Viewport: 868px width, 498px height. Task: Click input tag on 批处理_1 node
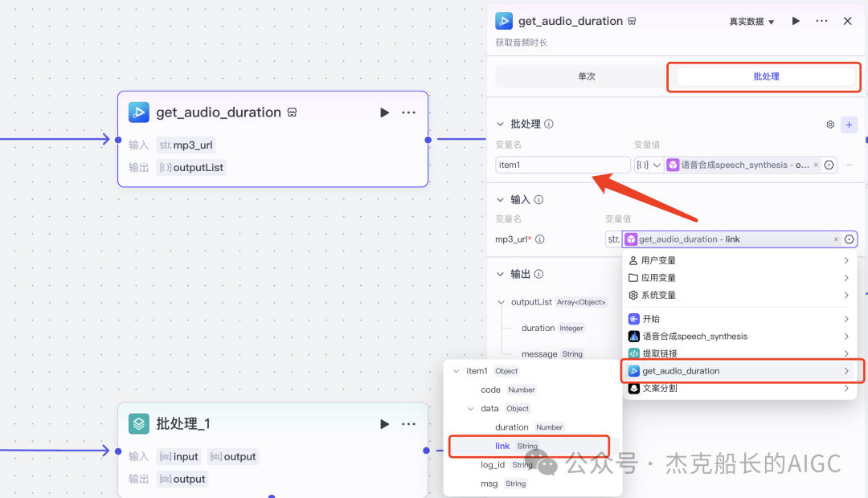178,456
